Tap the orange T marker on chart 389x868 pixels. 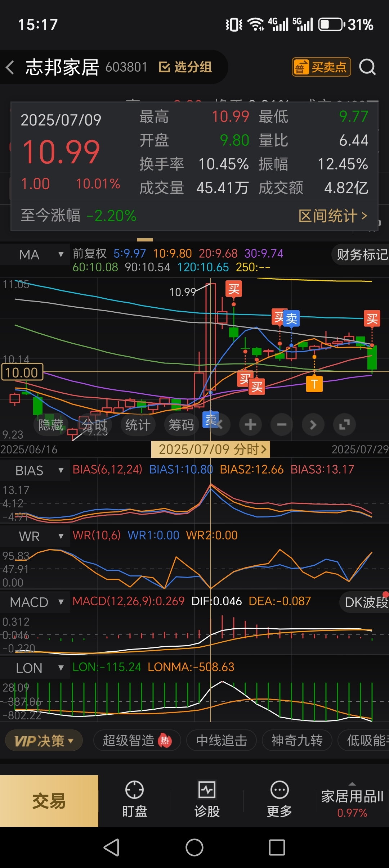point(314,384)
